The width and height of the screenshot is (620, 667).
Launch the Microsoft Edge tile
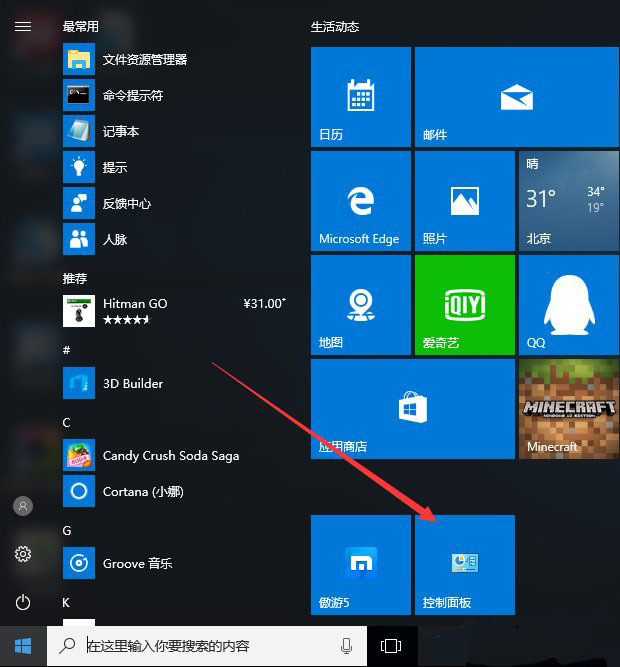click(360, 201)
